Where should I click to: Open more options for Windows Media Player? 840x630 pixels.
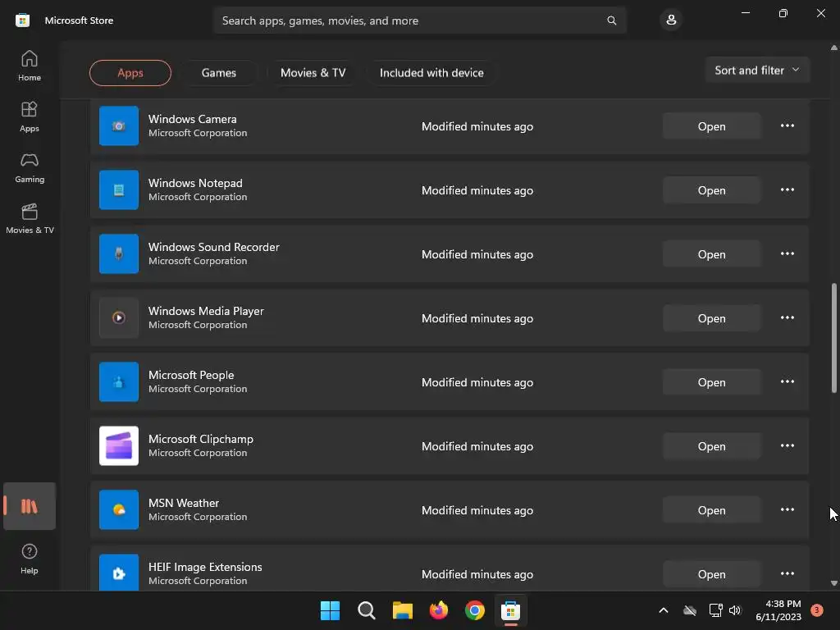tap(787, 317)
